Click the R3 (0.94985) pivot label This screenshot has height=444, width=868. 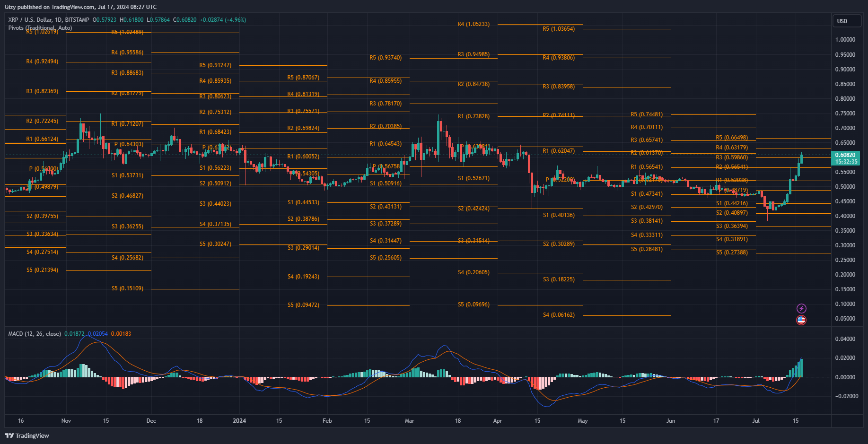(x=473, y=54)
